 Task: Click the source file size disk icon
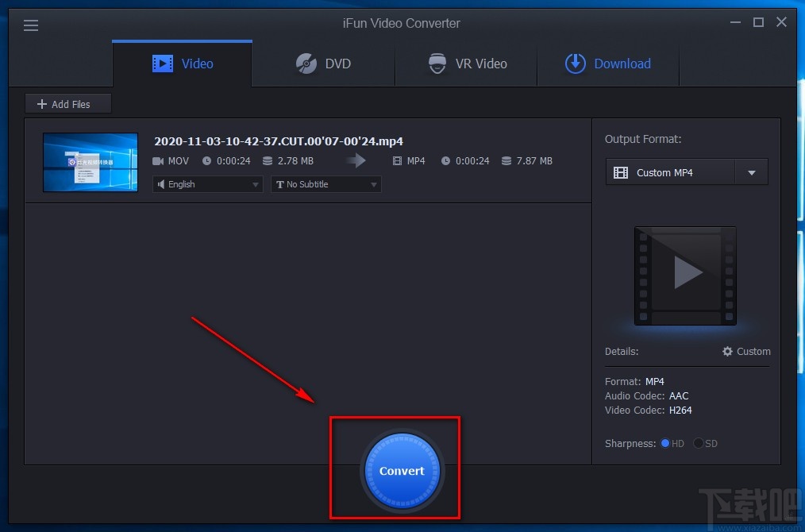(268, 160)
